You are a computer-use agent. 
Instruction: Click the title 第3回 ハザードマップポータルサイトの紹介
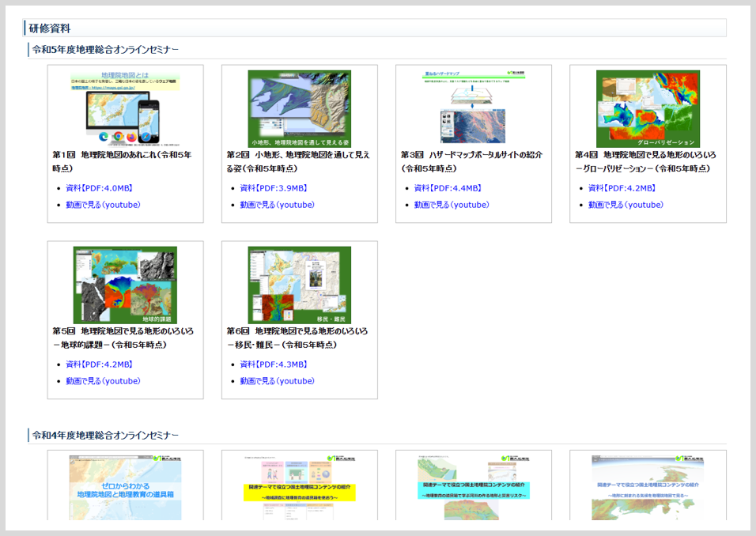(471, 161)
